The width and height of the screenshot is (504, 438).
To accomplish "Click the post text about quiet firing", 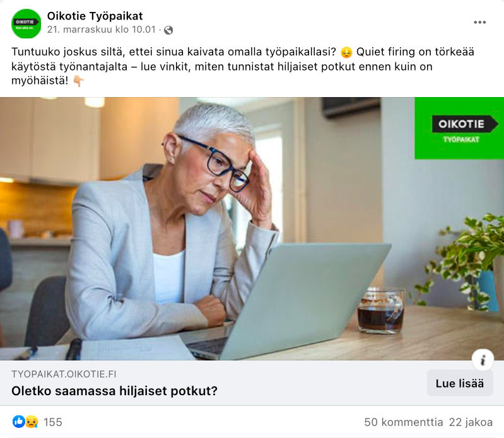I will click(x=243, y=66).
